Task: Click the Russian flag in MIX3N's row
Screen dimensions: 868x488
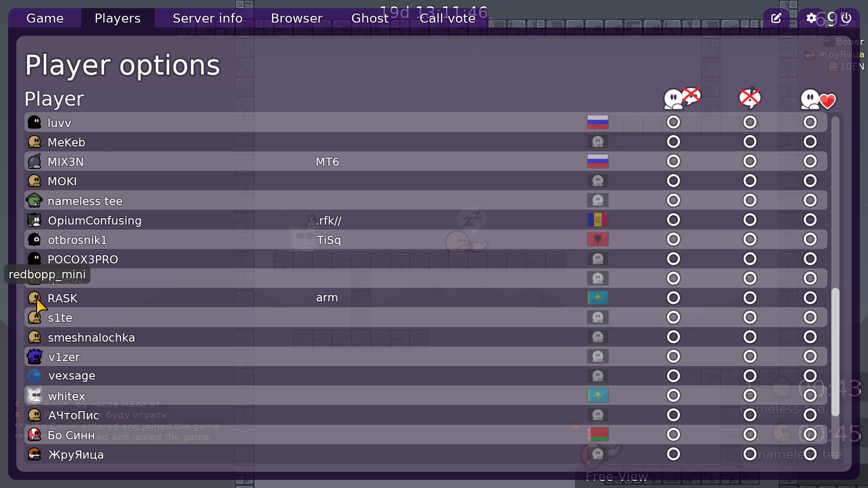Action: pyautogui.click(x=598, y=161)
